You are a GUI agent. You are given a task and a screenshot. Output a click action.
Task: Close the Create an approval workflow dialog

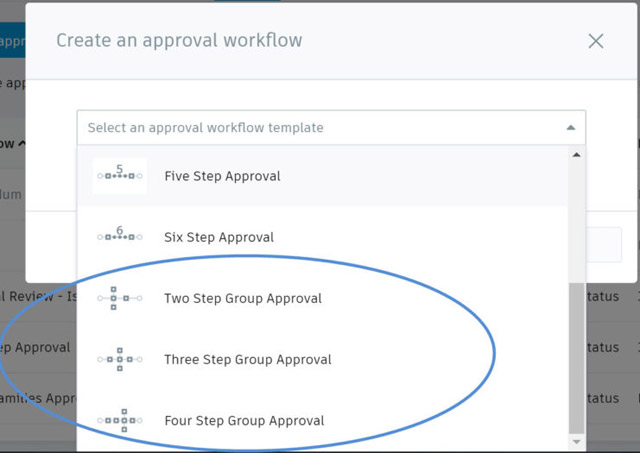[596, 41]
